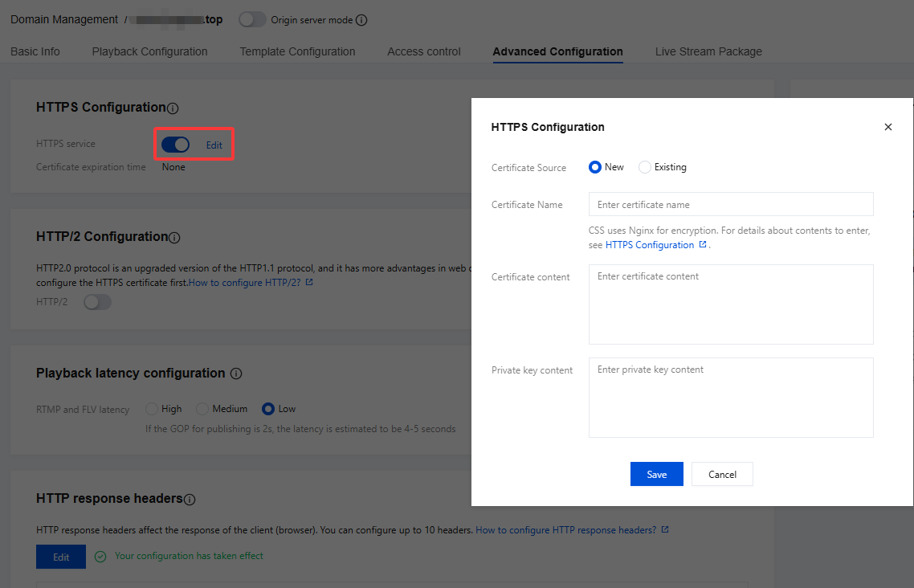Click external link icon after HTTPS Configuration link
The image size is (914, 588).
point(703,245)
